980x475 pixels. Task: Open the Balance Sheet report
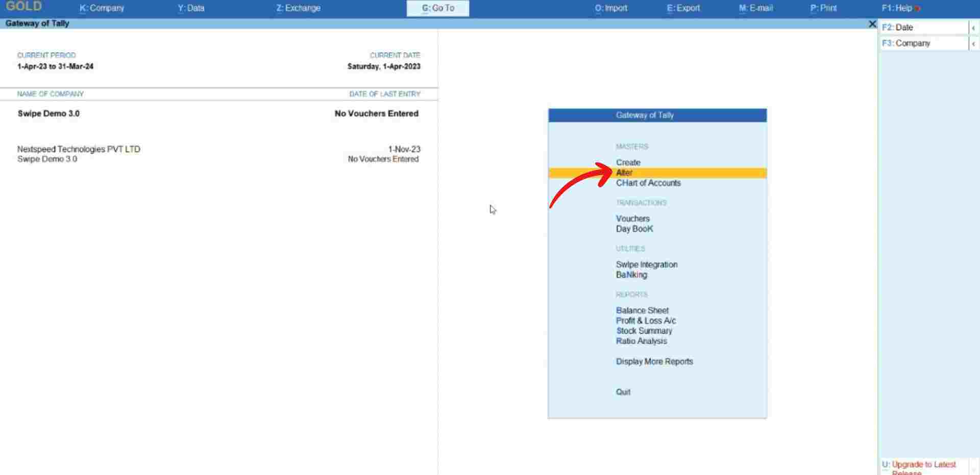pos(642,311)
